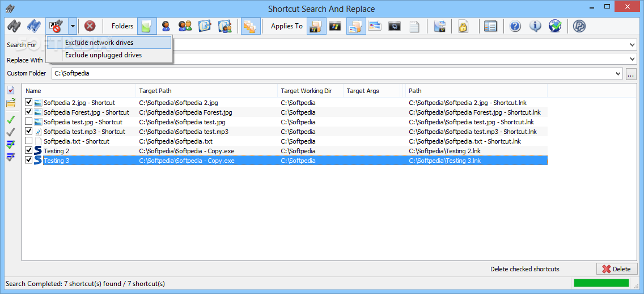Click the black window with Windows flag icon

(335, 26)
